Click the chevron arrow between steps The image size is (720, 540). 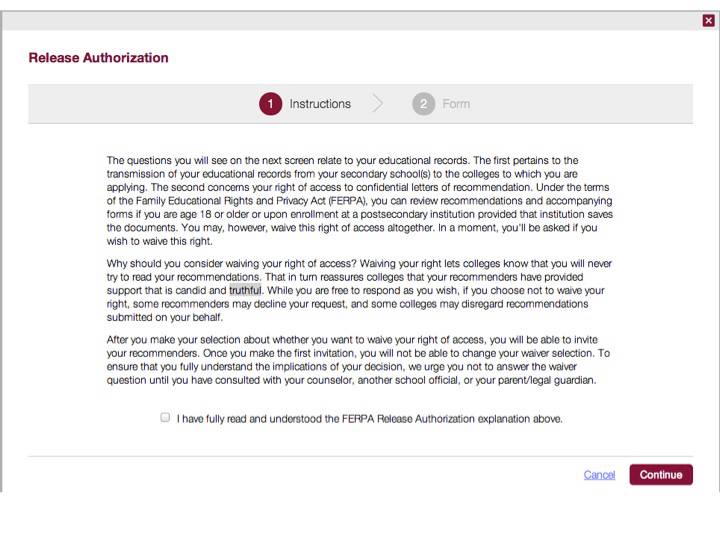coord(377,104)
